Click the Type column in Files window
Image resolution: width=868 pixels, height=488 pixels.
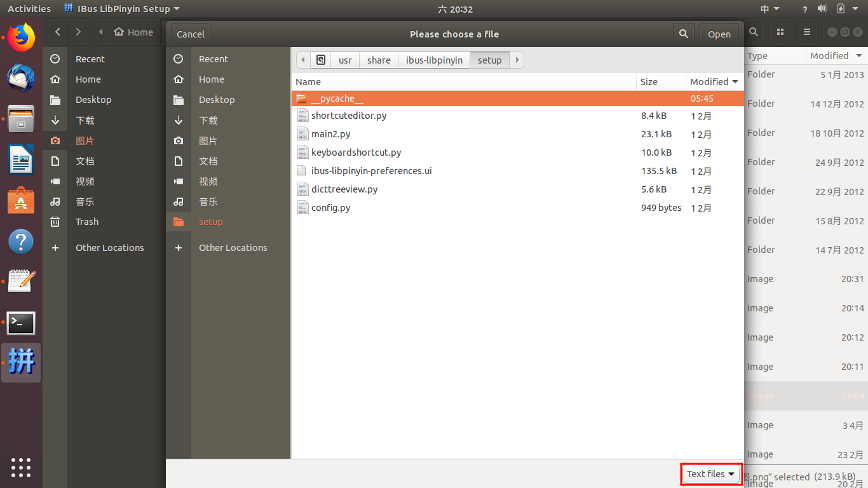pos(775,56)
